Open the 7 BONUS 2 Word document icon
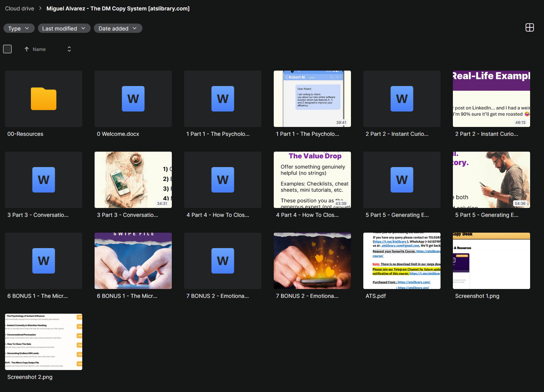Screen dimensions: 544x392 pos(222,261)
